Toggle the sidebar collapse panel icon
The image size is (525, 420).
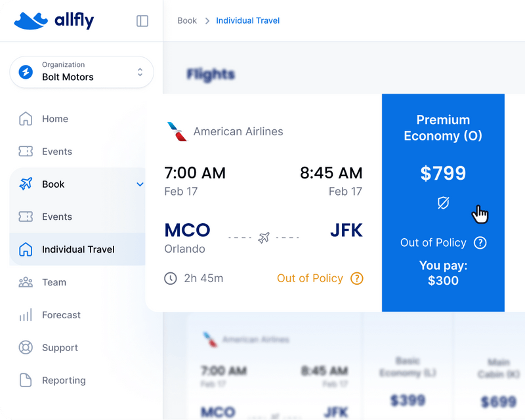142,20
